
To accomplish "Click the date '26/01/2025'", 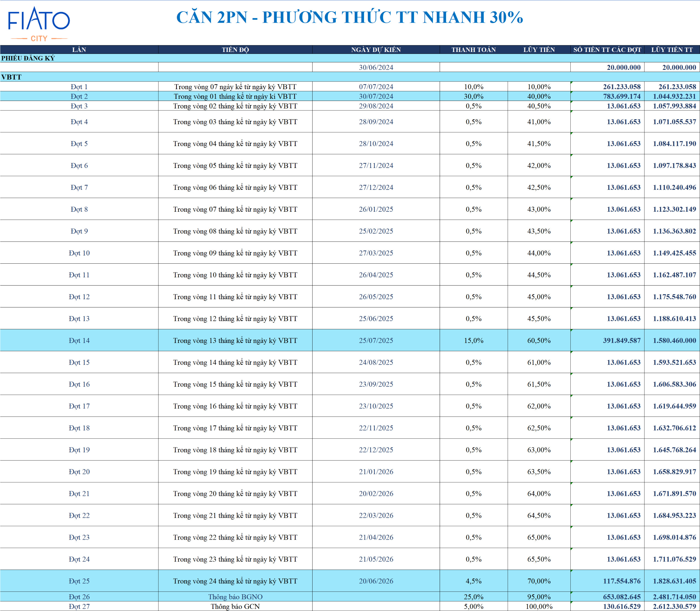I will pyautogui.click(x=376, y=209).
